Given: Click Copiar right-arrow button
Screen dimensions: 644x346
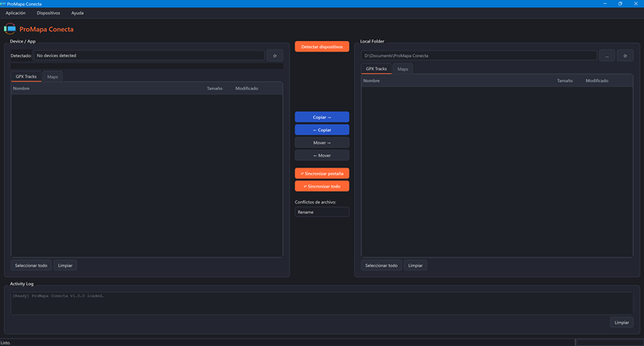Looking at the screenshot, I should pyautogui.click(x=322, y=117).
